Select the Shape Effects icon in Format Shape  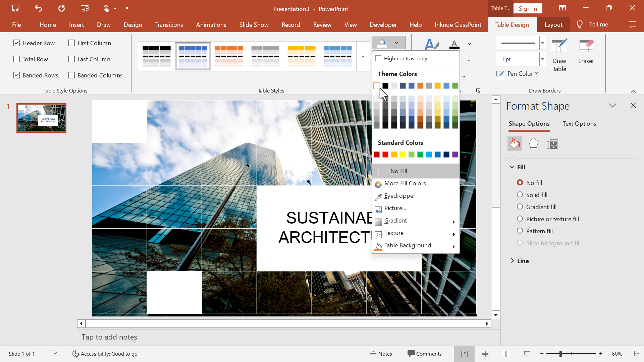[x=533, y=144]
